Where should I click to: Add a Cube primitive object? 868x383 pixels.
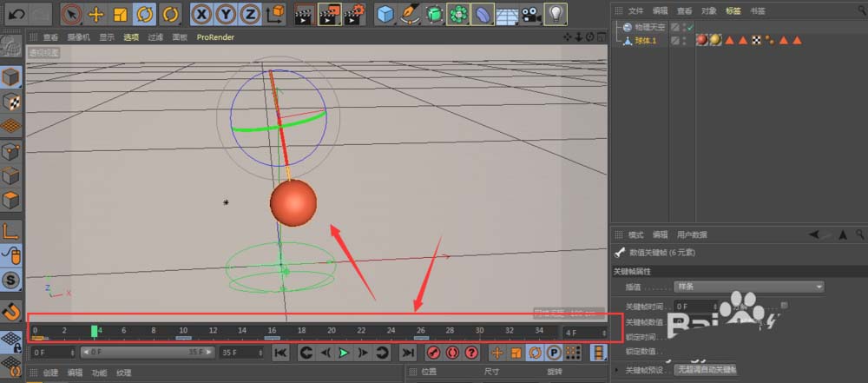385,14
